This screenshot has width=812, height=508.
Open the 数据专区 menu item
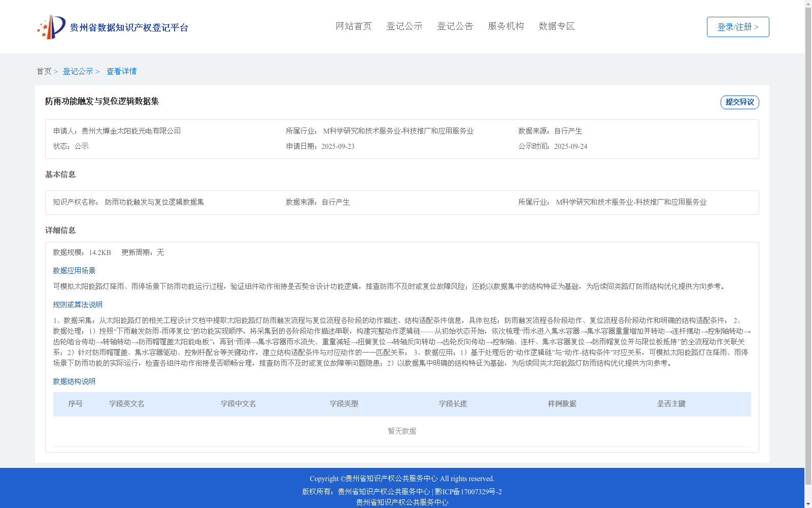[557, 26]
